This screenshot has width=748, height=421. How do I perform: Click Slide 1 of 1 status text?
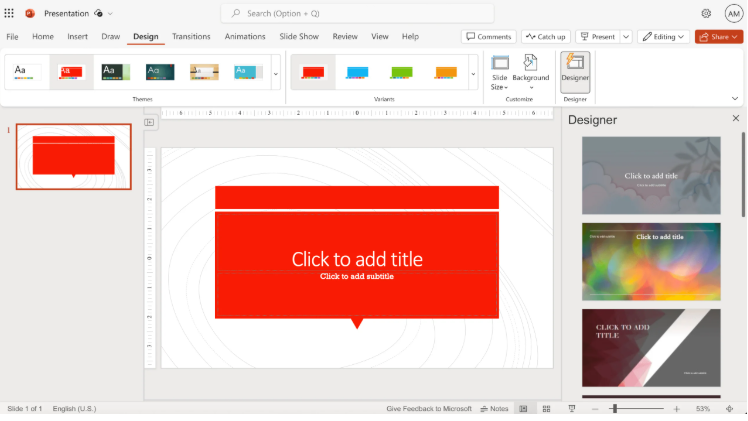click(x=25, y=409)
